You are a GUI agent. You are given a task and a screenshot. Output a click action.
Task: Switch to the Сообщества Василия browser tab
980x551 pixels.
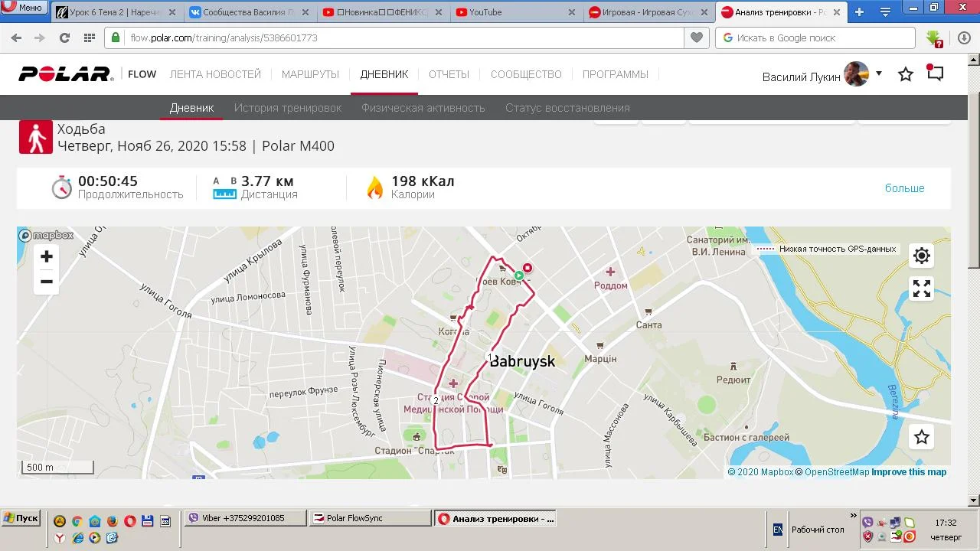click(249, 12)
